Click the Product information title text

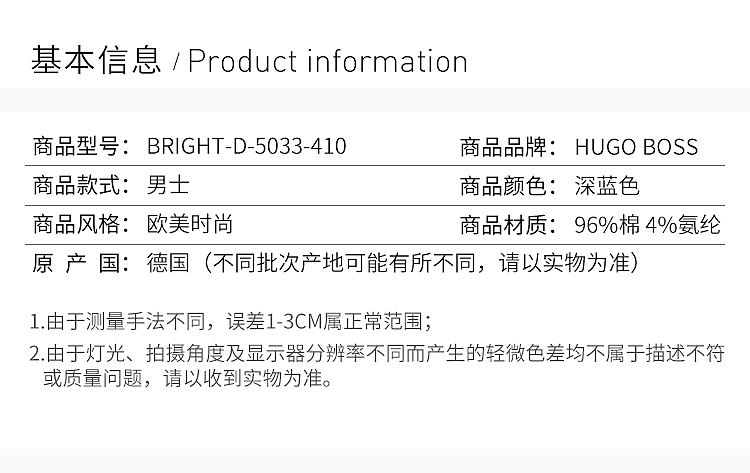328,62
